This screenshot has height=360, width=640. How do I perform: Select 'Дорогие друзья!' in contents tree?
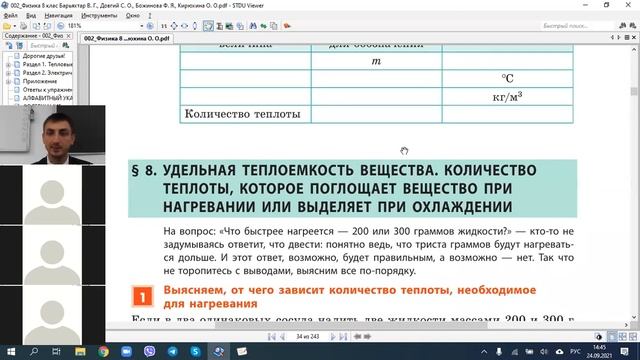[44, 56]
